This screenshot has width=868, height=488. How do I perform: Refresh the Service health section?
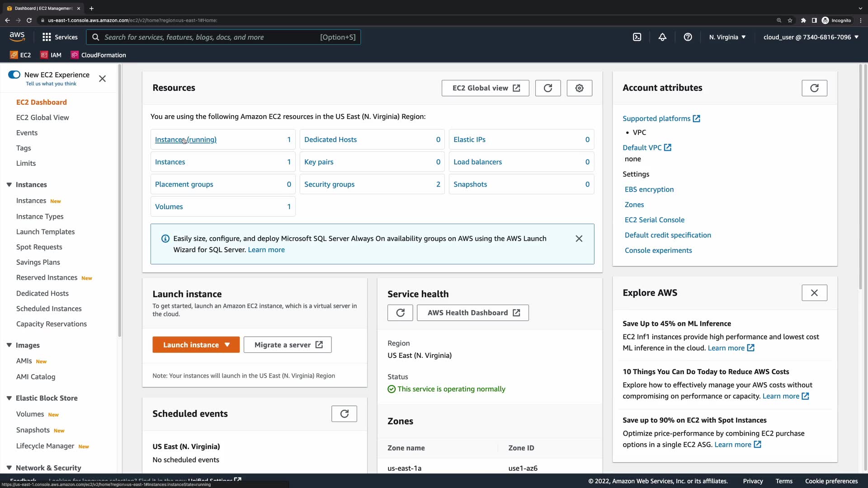400,313
